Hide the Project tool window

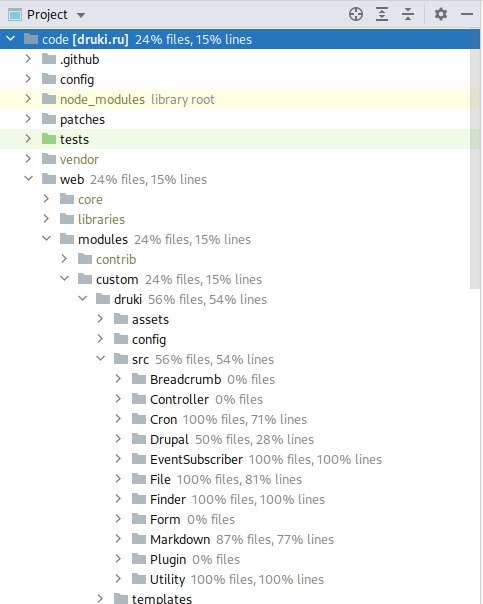point(467,15)
